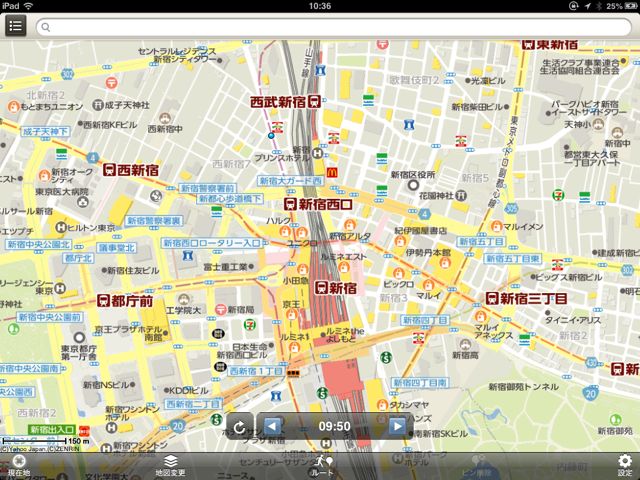Viewport: 640px width, 480px height.
Task: Tap the iPad location services status icon
Action: (587, 6)
